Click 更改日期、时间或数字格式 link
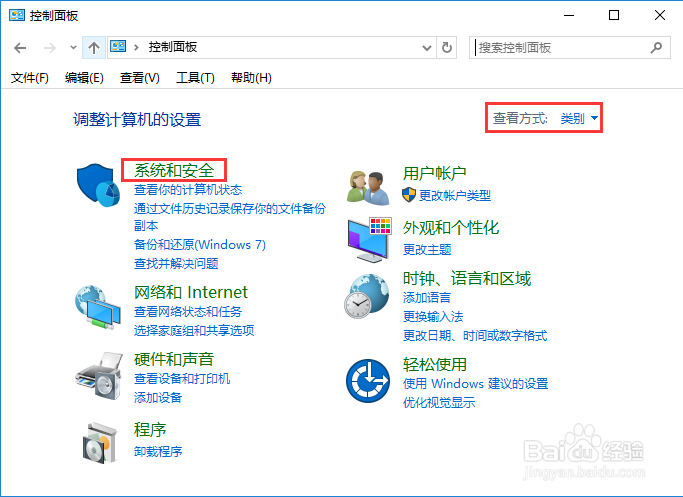The height and width of the screenshot is (497, 683). [x=475, y=335]
